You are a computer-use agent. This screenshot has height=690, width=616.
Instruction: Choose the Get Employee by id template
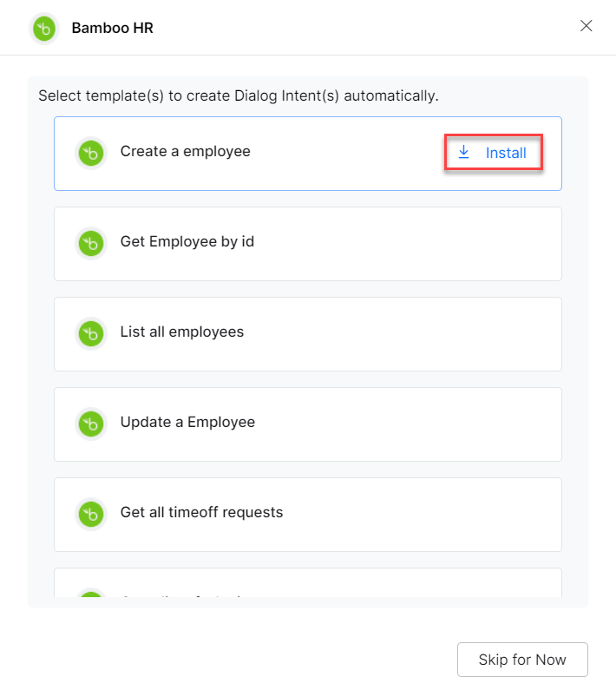[x=187, y=241]
